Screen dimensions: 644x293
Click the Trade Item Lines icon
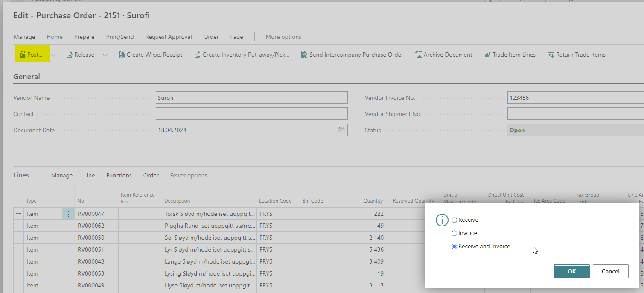click(x=488, y=55)
